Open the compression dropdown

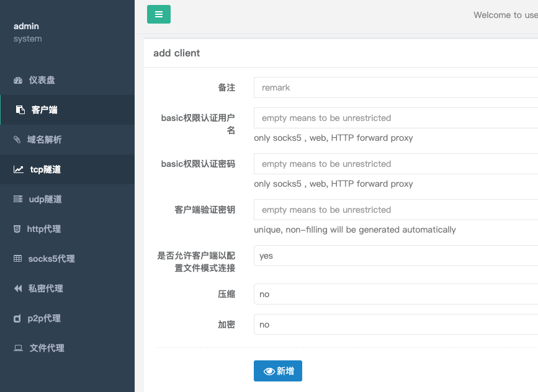point(396,294)
